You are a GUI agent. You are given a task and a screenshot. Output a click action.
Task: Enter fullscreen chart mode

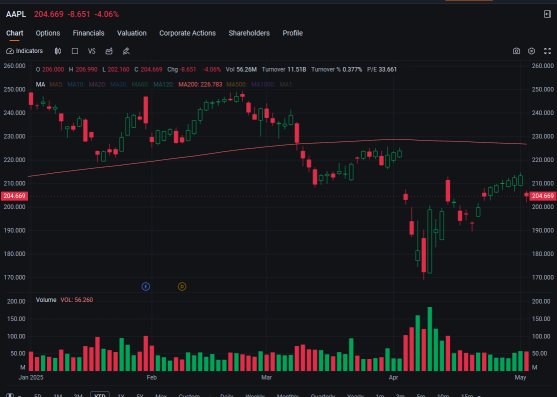547,51
